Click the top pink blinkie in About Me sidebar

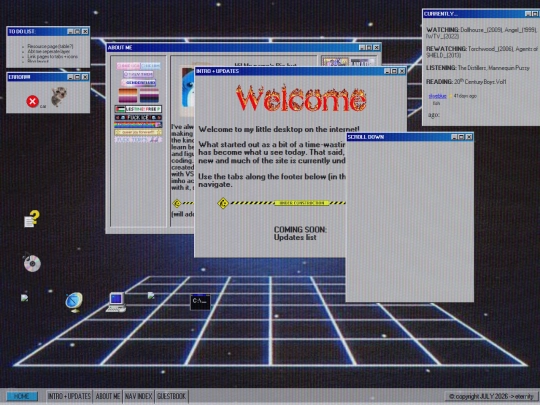(128, 66)
